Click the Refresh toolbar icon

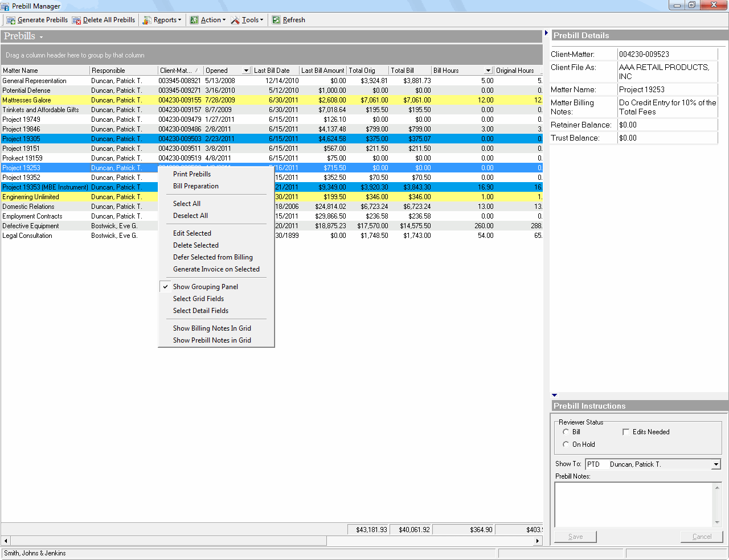click(x=276, y=20)
